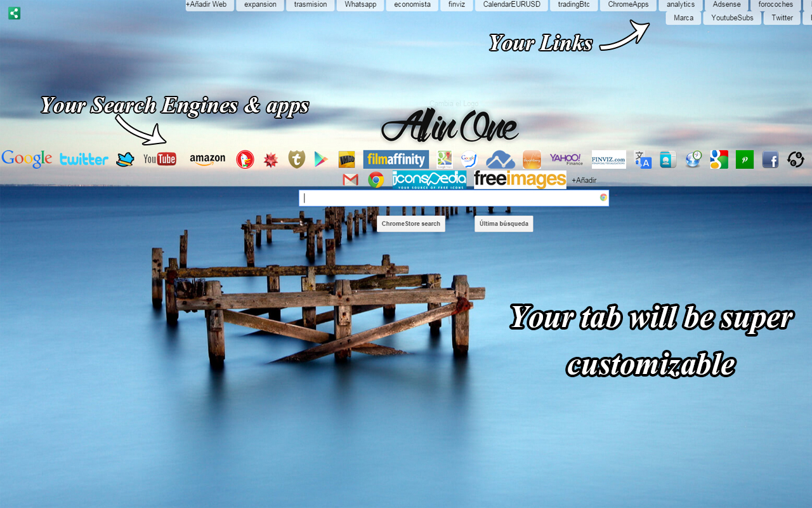Select the red WolframAlpha star icon
Screen dimensions: 812x508
(271, 159)
